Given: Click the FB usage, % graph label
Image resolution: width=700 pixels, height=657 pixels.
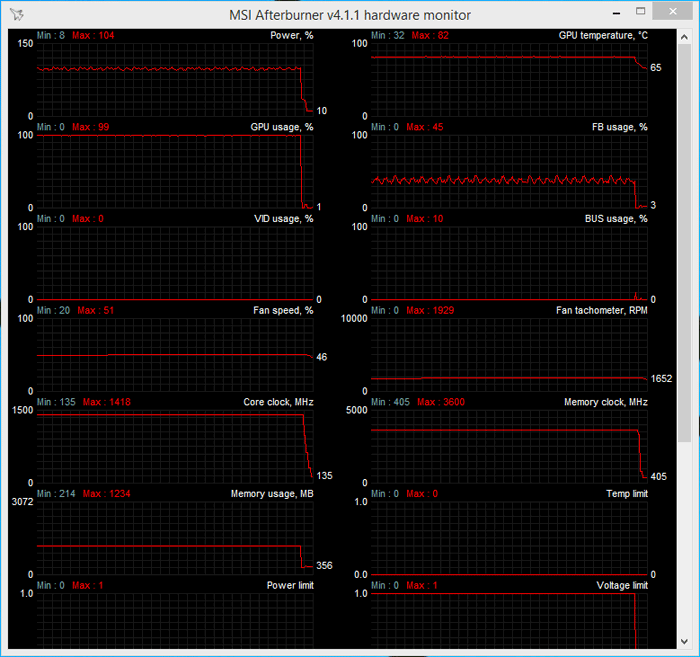Looking at the screenshot, I should 619,127.
